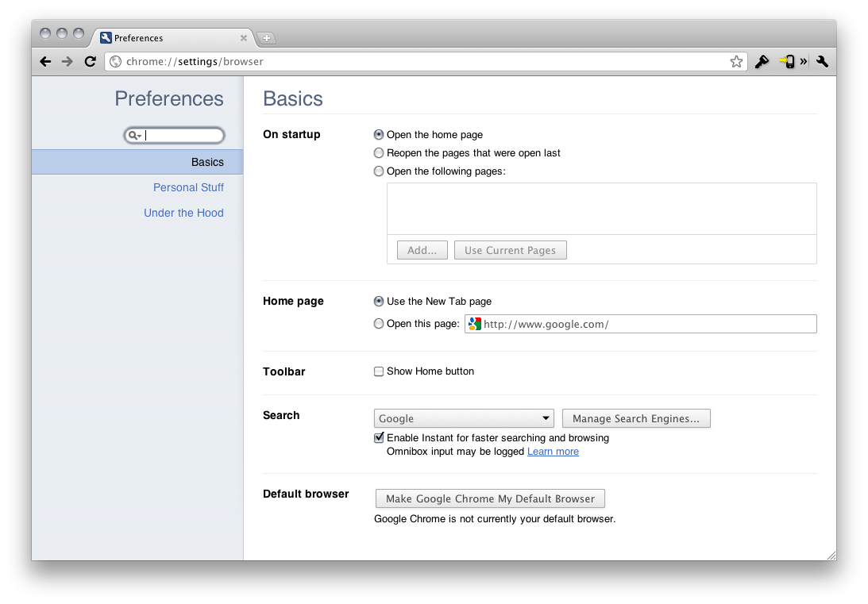
Task: Go to Personal Stuff section
Action: [x=188, y=187]
